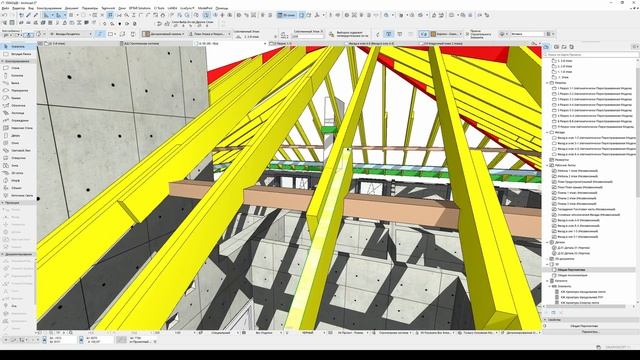Screen dimensions: 640x360
Task: Select the Перекрытие (Slab) tool
Action: point(18,90)
